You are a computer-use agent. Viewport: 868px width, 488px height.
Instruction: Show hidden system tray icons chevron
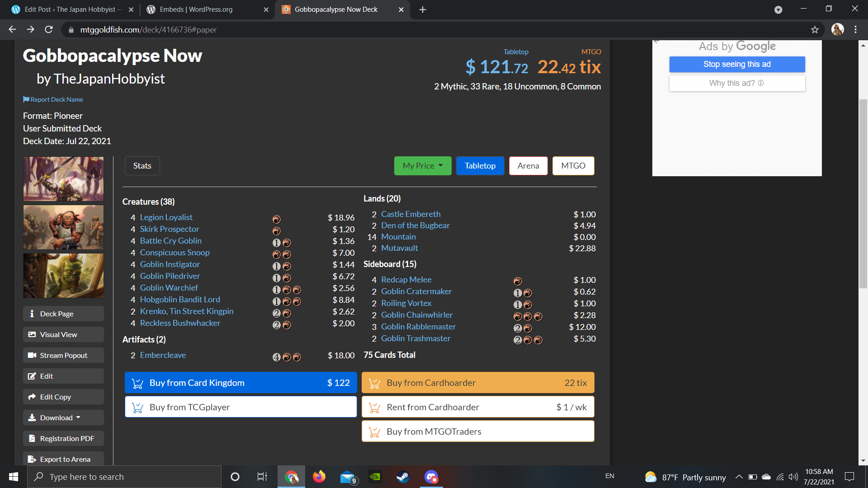pos(739,477)
